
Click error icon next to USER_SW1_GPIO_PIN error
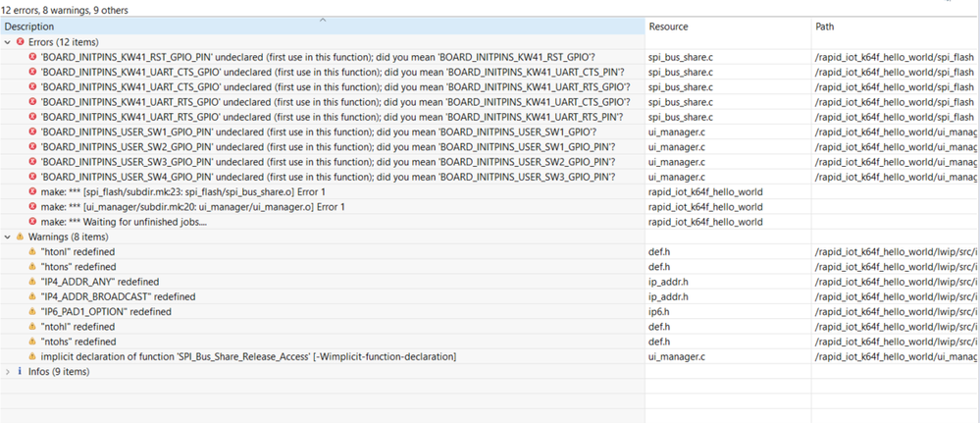tap(33, 132)
